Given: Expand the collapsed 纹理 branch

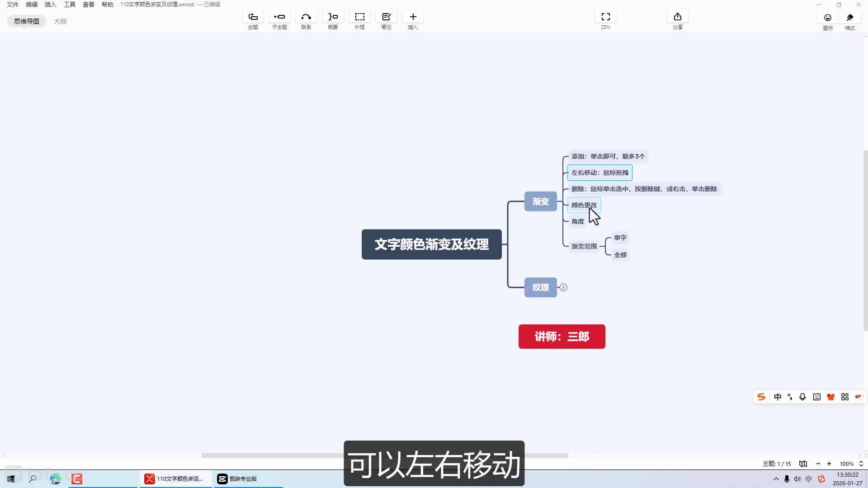Looking at the screenshot, I should point(563,287).
